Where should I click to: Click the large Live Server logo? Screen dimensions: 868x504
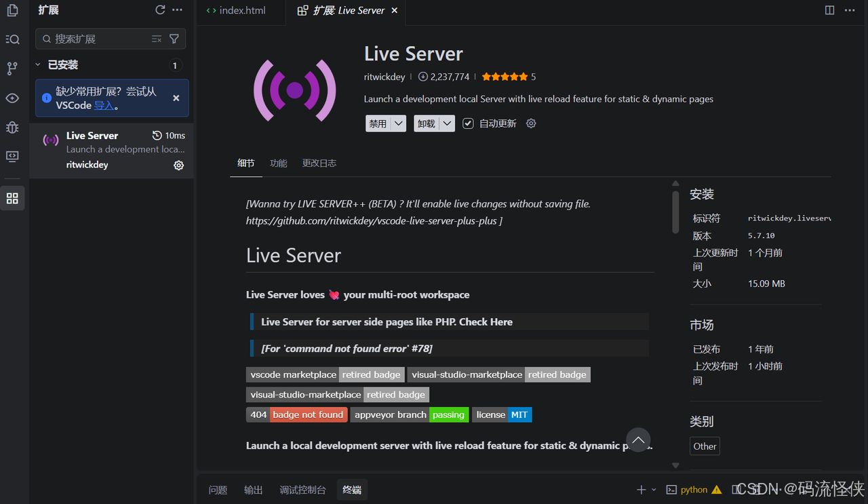click(x=295, y=90)
